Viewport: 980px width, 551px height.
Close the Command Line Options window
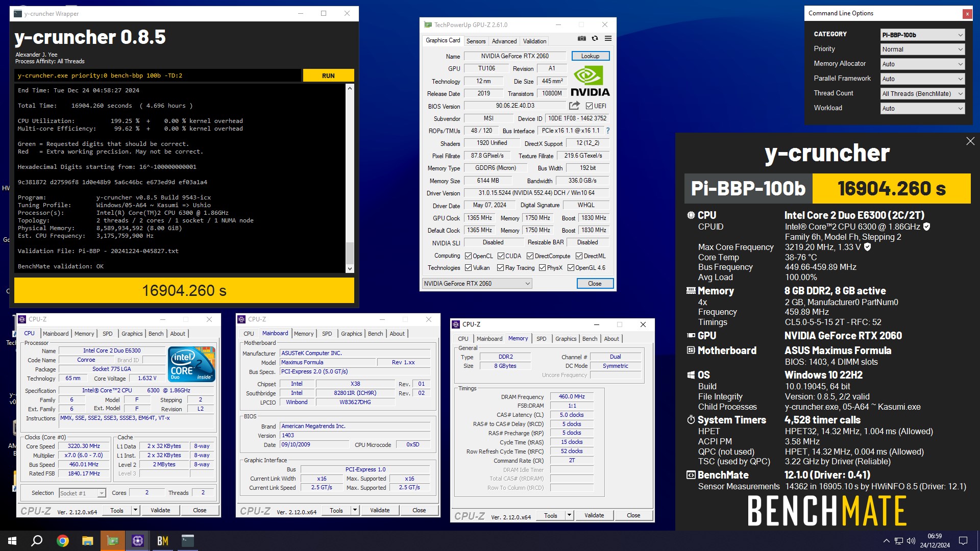pos(967,14)
